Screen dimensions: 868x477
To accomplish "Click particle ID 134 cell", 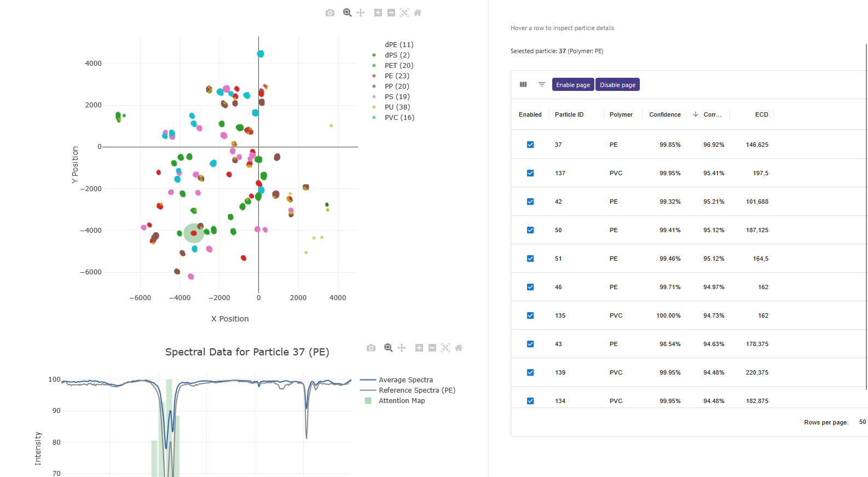I will [x=560, y=401].
